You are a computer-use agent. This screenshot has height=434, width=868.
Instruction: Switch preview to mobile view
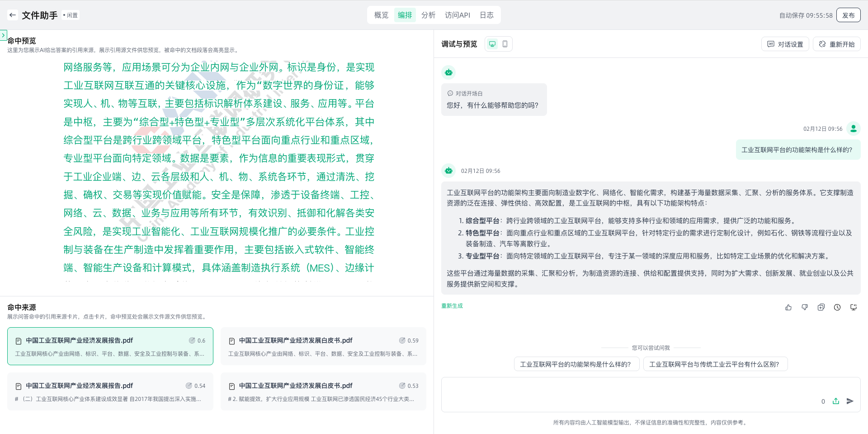pos(505,44)
